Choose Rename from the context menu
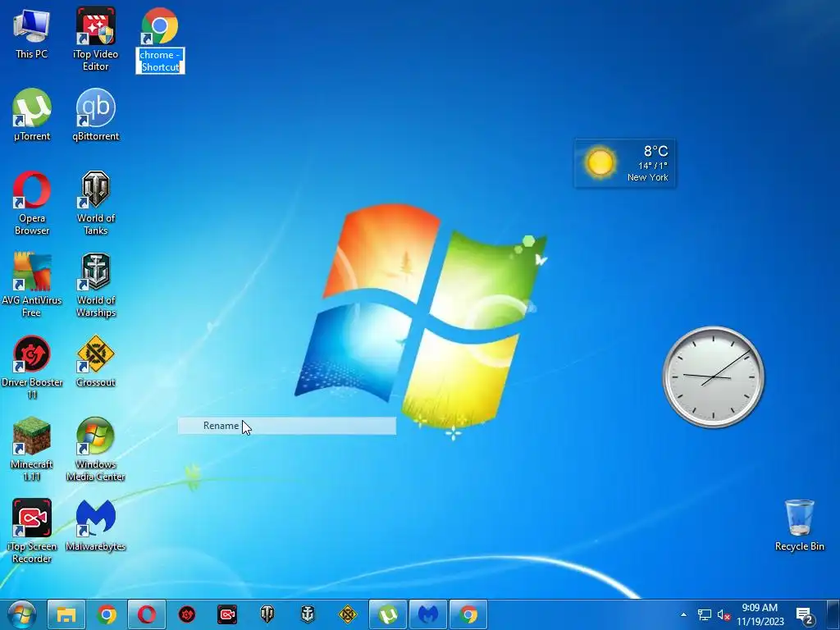 pos(286,426)
